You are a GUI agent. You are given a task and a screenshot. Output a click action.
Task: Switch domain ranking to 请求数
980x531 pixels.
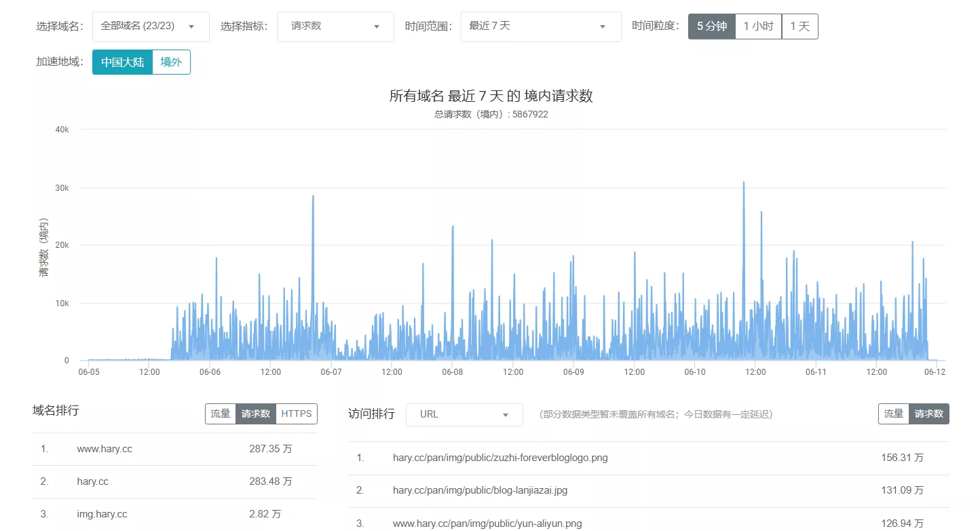(x=256, y=414)
